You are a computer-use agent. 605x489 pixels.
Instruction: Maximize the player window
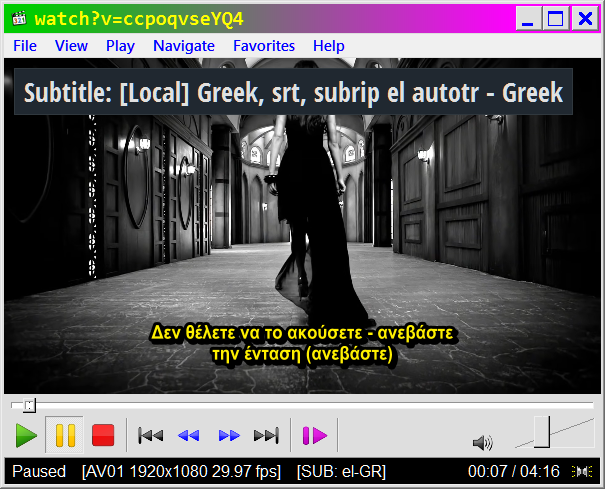[x=556, y=19]
